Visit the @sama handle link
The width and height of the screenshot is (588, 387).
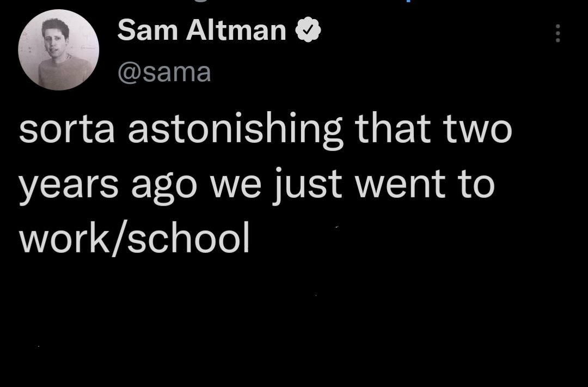[164, 72]
